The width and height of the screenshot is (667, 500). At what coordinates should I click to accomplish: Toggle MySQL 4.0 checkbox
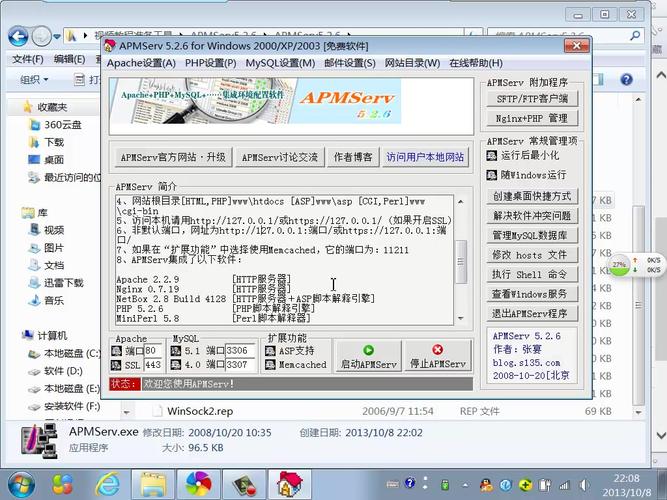[x=176, y=365]
